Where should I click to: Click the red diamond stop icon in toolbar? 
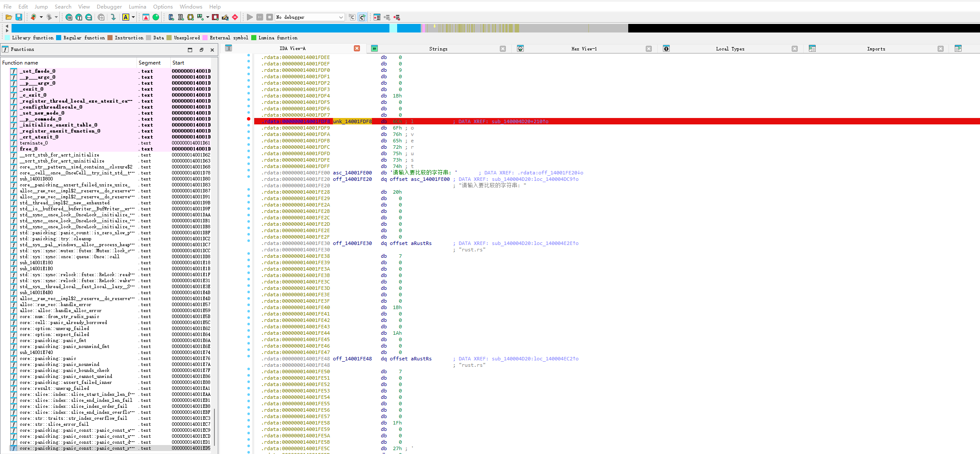point(235,17)
